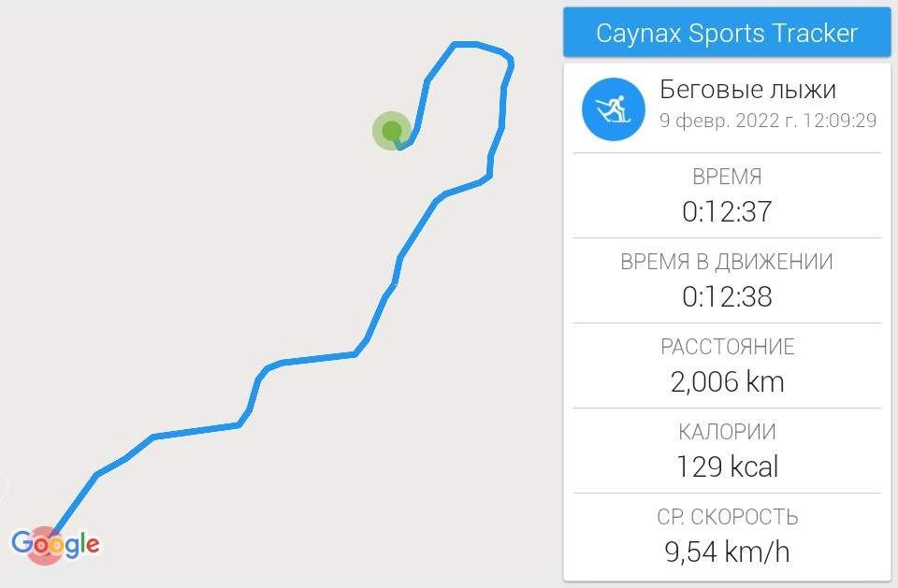Tap the Caynax Sports Tracker header

[727, 34]
